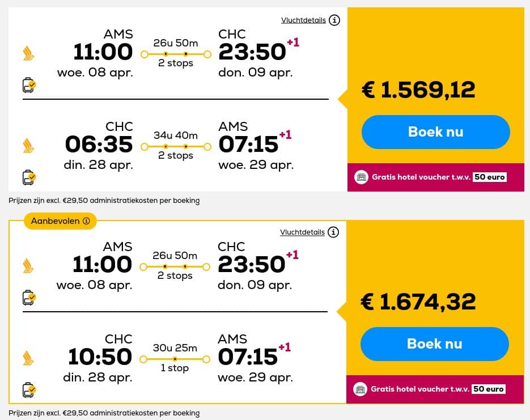Open the info icon beside the Aanbevolen badge
The height and width of the screenshot is (420, 530).
pos(87,221)
